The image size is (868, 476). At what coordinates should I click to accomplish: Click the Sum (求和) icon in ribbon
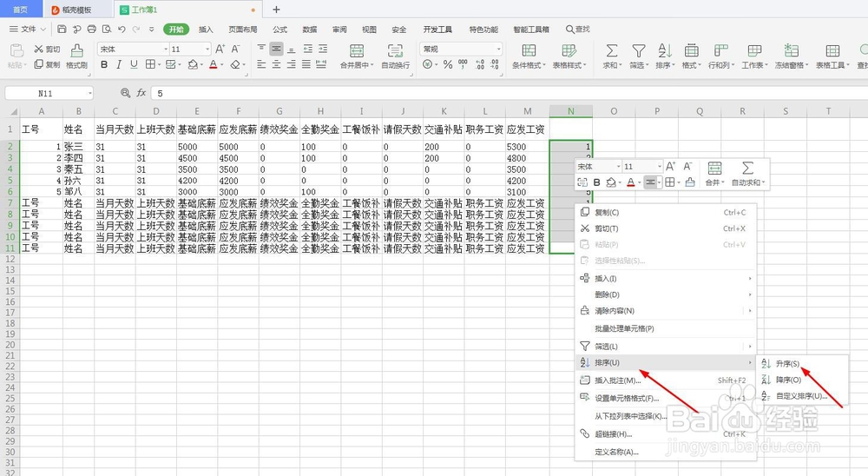[x=612, y=51]
